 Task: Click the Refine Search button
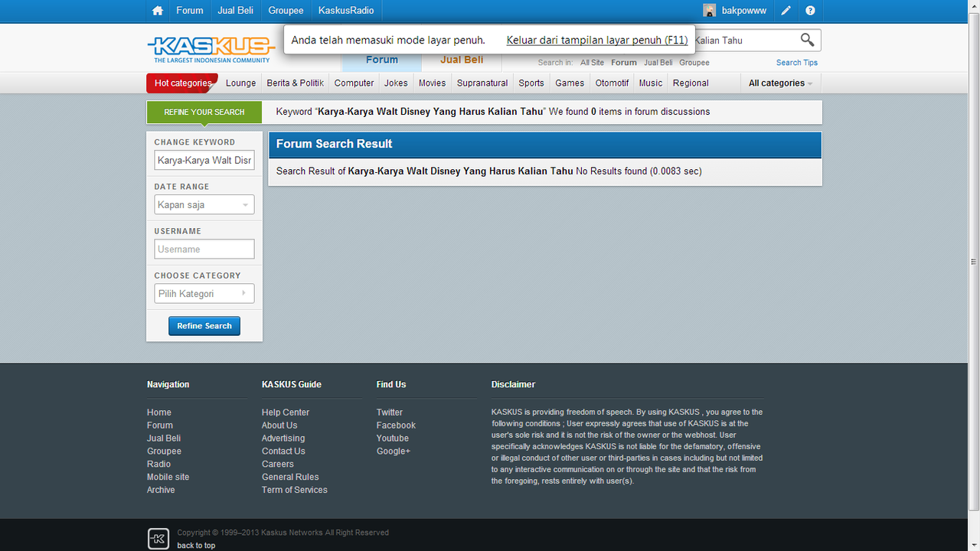tap(204, 326)
